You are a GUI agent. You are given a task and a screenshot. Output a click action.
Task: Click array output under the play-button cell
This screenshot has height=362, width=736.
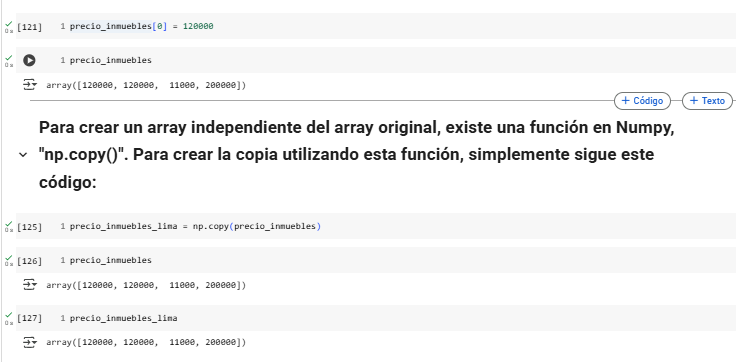[x=146, y=85]
